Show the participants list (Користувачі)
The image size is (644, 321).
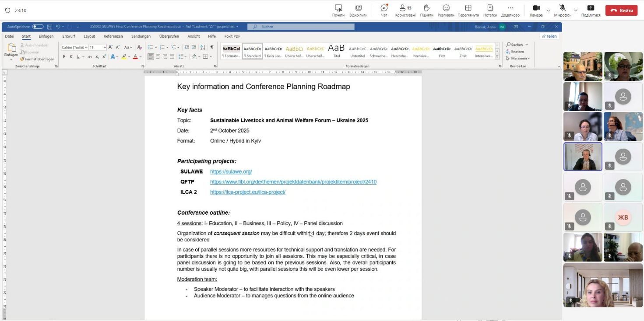405,10
